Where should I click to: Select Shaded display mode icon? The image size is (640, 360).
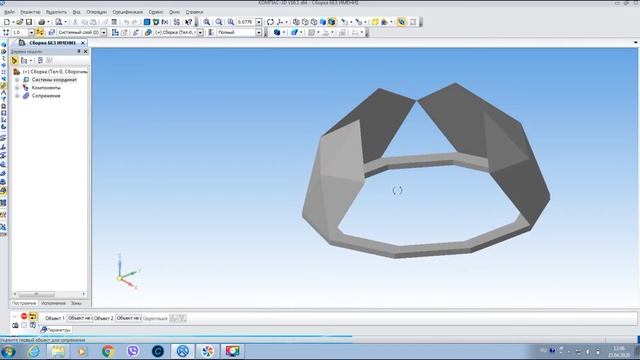pyautogui.click(x=323, y=22)
